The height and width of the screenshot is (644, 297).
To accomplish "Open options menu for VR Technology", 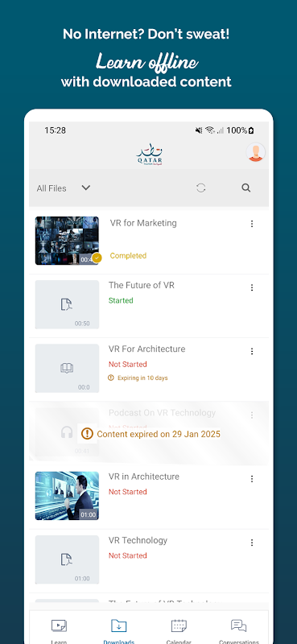I will coord(252,543).
